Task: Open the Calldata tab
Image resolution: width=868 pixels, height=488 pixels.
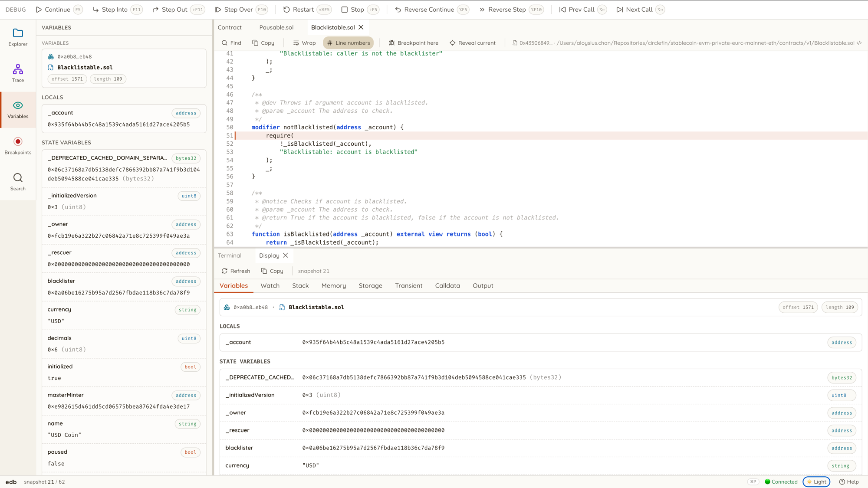Action: click(447, 286)
